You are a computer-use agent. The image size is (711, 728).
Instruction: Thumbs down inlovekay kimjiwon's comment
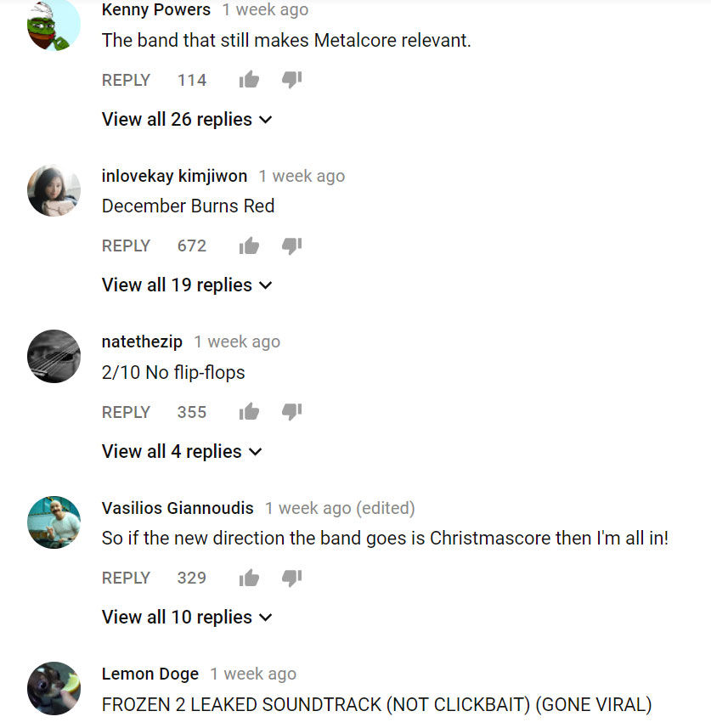[x=291, y=245]
